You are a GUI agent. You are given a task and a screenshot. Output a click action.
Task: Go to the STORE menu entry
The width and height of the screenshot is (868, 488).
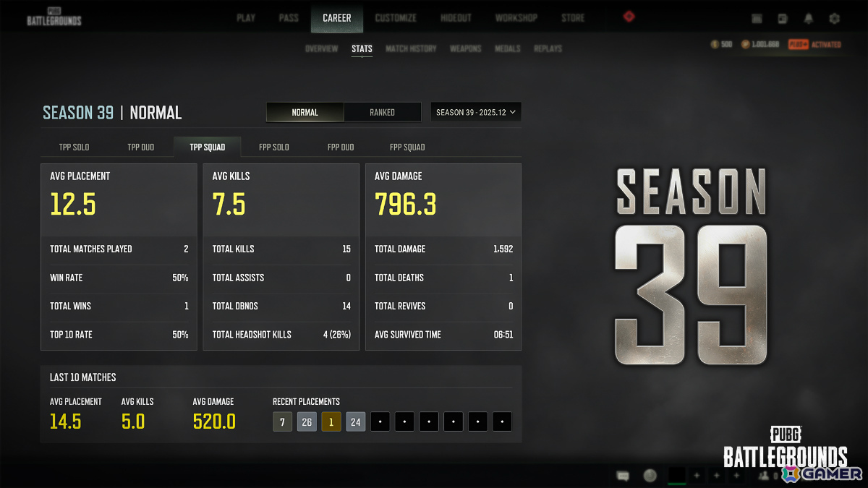click(573, 18)
